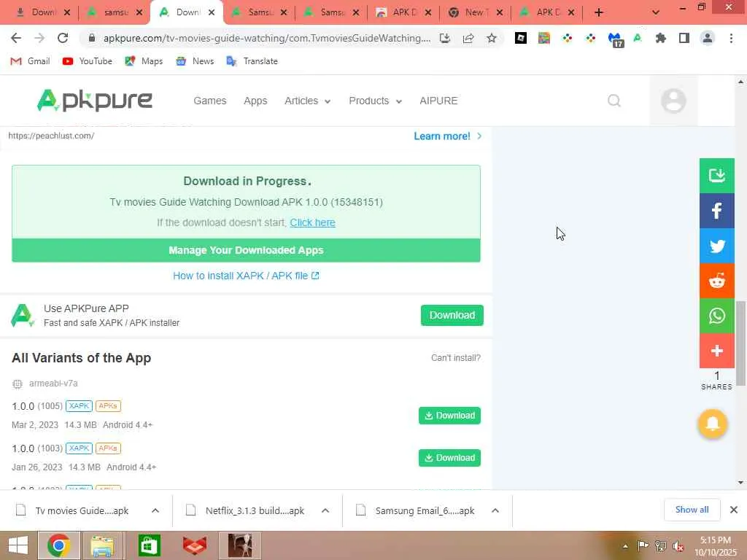
Task: Close the downloads bar
Action: [x=734, y=510]
